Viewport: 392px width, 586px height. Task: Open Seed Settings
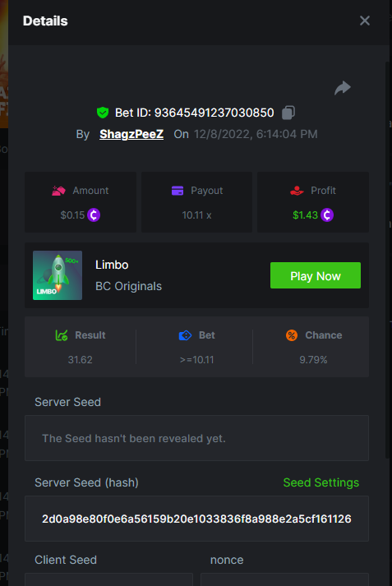click(x=321, y=482)
